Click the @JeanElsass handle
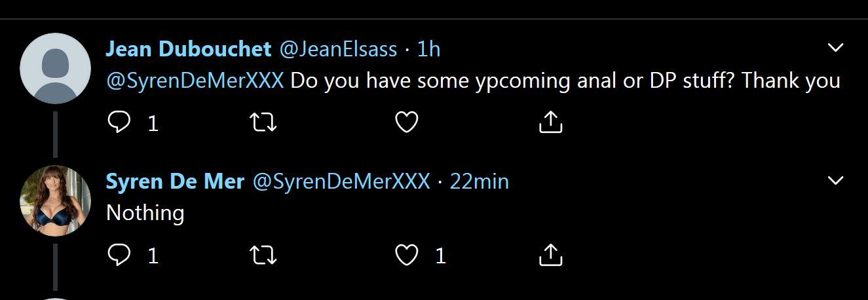868x300 pixels. pyautogui.click(x=338, y=49)
